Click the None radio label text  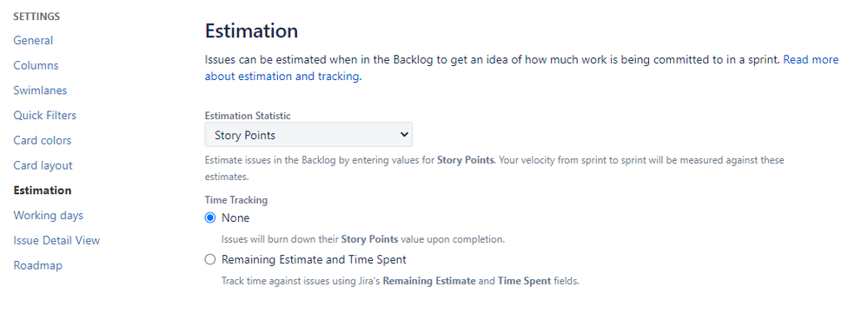235,217
